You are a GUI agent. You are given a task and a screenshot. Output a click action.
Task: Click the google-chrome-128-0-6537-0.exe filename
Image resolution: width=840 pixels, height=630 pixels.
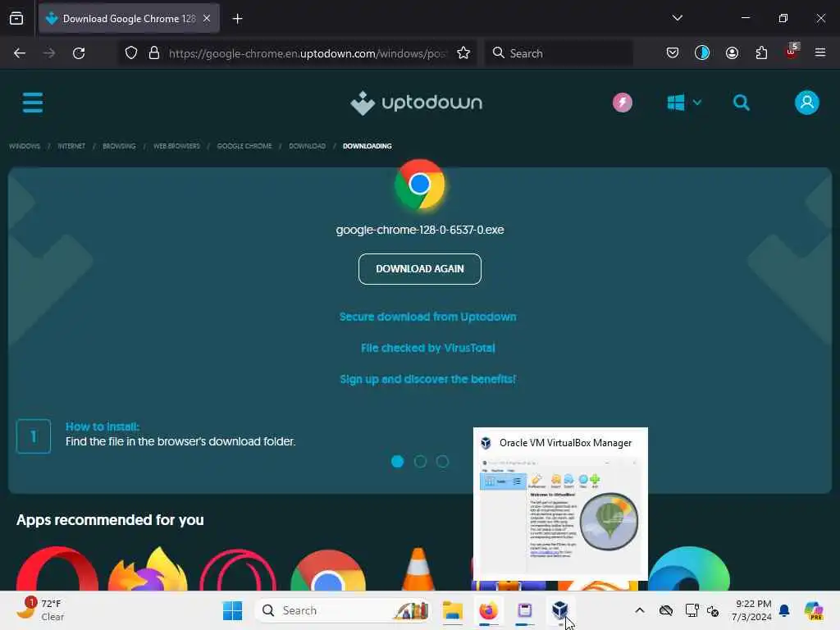point(419,230)
